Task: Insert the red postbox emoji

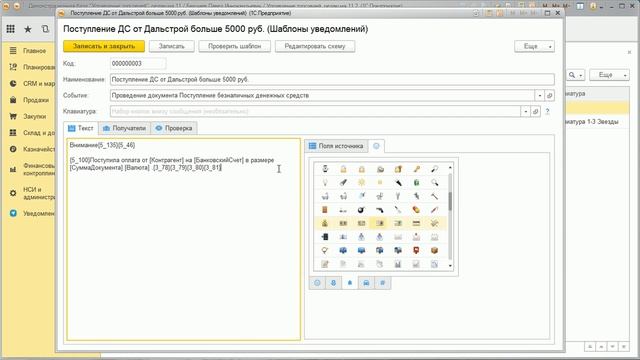Action: [416, 250]
